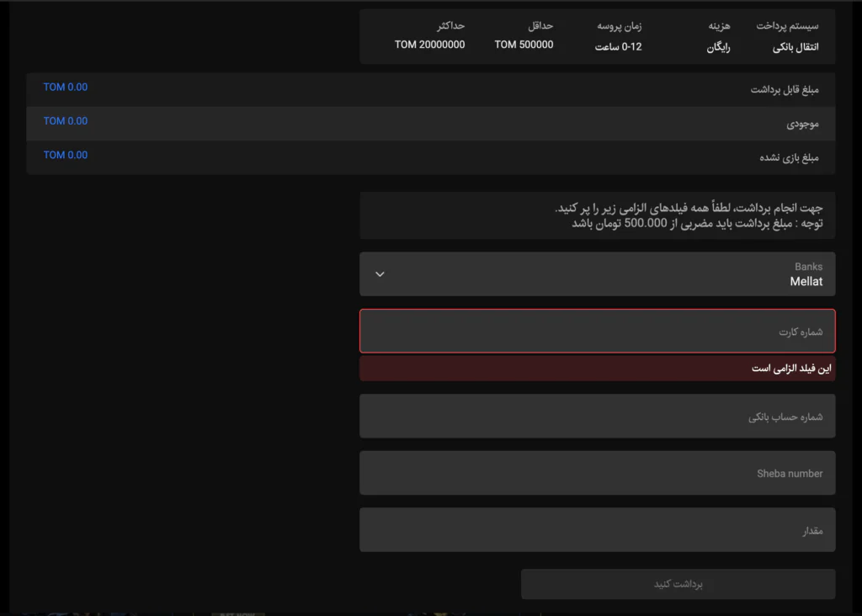This screenshot has height=616, width=862.
Task: Click the هزینه column header
Action: (x=719, y=26)
